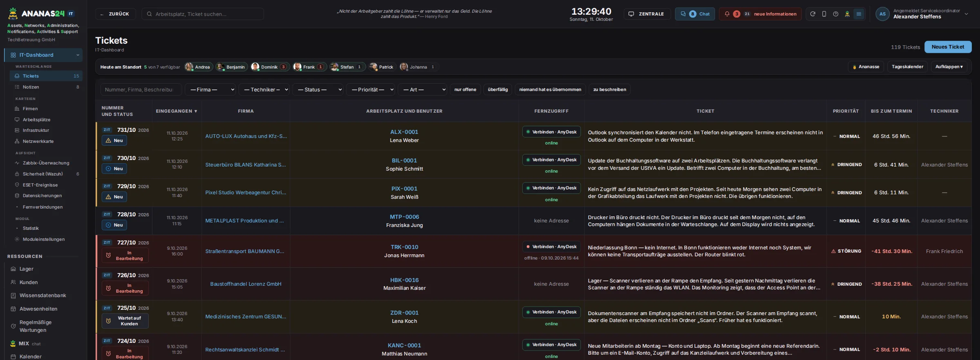Toggle the hamburger menu icon in toolbar
The width and height of the screenshot is (980, 360).
click(x=859, y=14)
